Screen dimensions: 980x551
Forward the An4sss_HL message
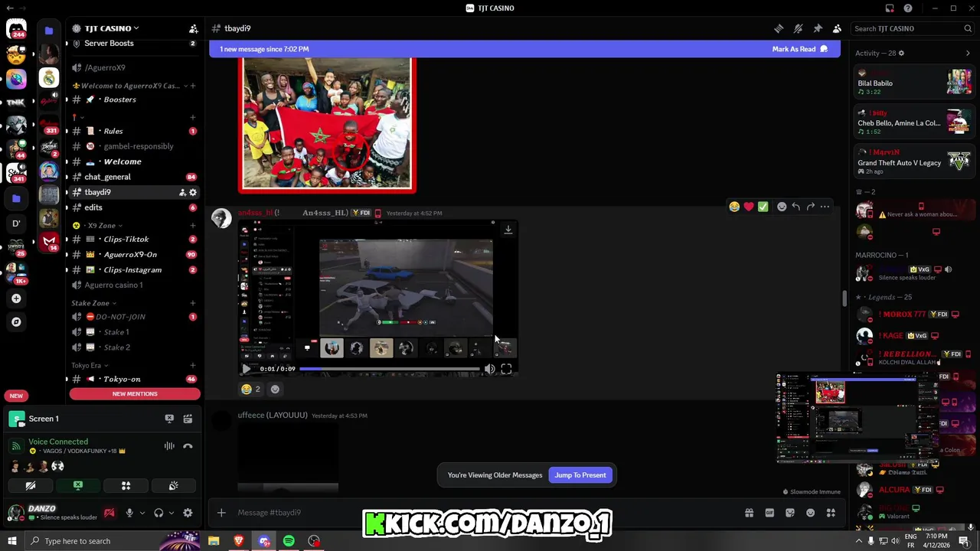tap(810, 207)
